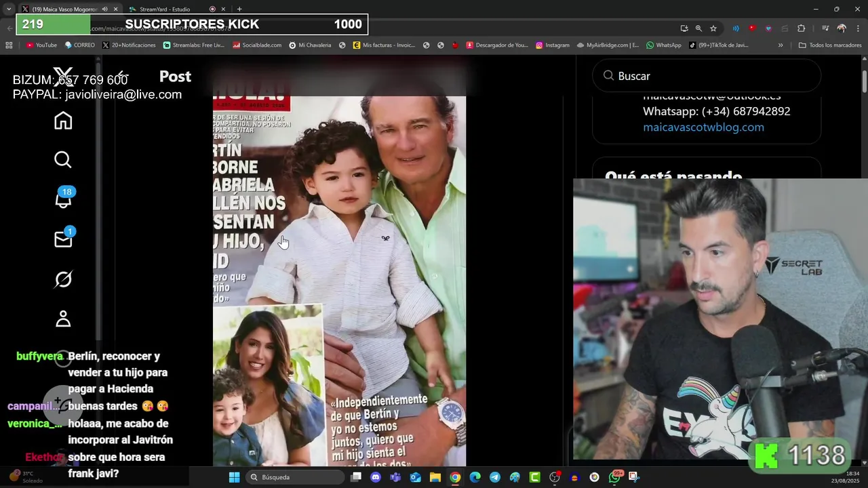868x488 pixels.
Task: Expand the hidden bookmarks overflow chevron
Action: tap(781, 45)
